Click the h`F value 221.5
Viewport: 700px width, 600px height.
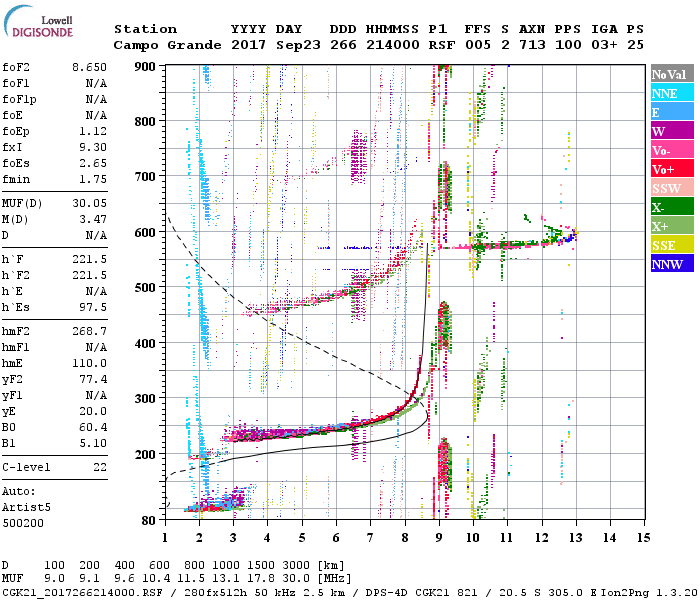89,260
